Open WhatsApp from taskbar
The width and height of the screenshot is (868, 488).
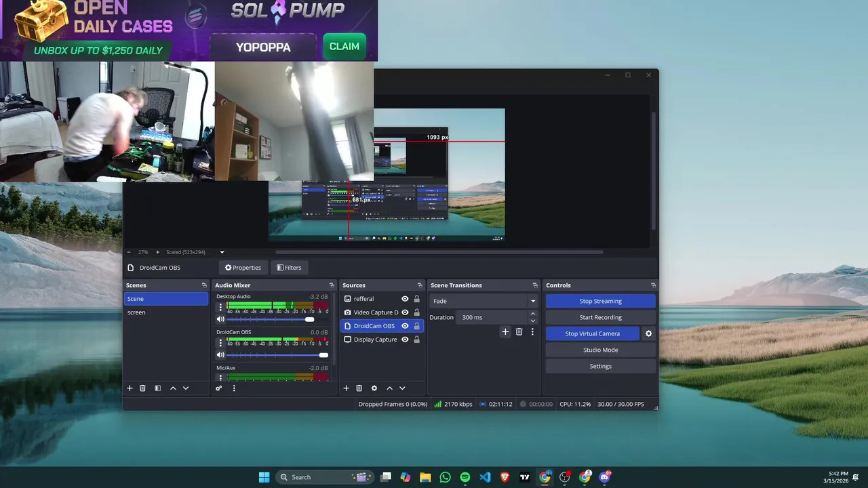[x=445, y=477]
